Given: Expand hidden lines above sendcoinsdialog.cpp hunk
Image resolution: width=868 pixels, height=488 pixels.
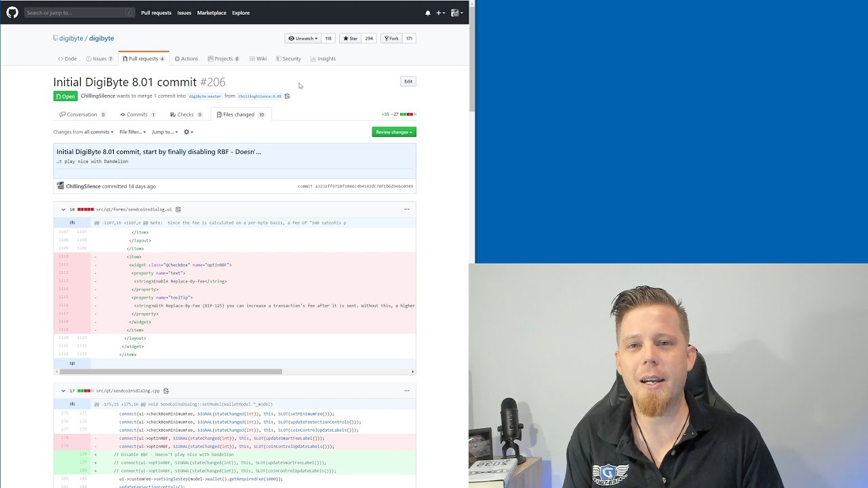Looking at the screenshot, I should pos(72,404).
